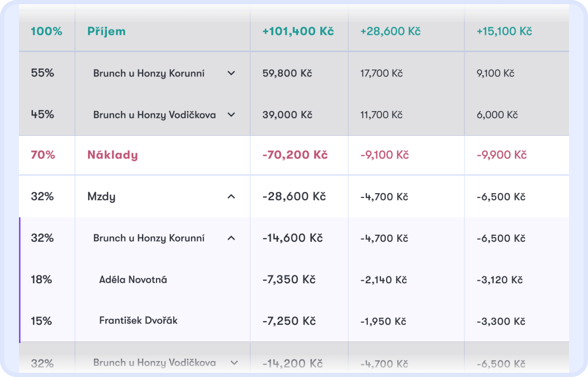The width and height of the screenshot is (588, 377).
Task: Select the -7,250 Kč František Dvořák amount
Action: pos(289,321)
